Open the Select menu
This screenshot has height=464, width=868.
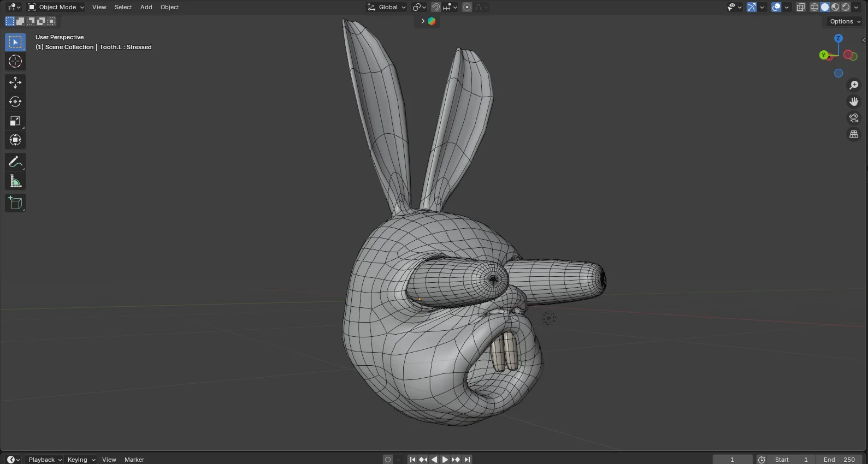(x=123, y=7)
